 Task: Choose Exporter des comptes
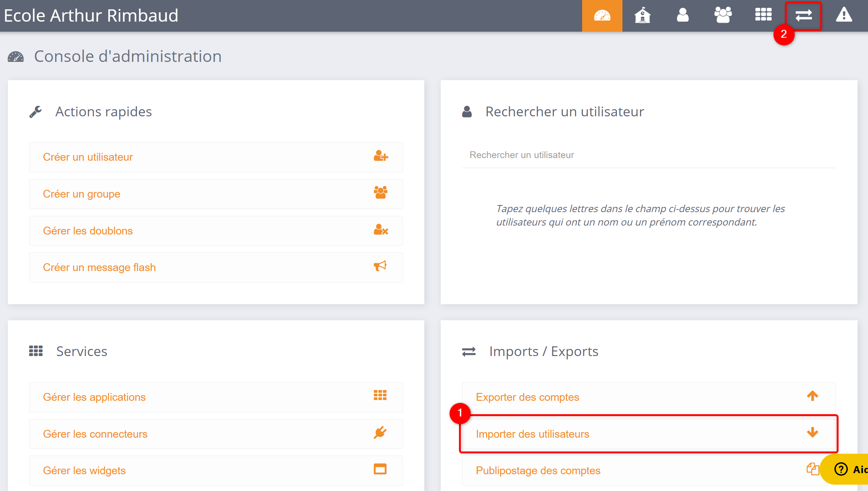pos(527,397)
